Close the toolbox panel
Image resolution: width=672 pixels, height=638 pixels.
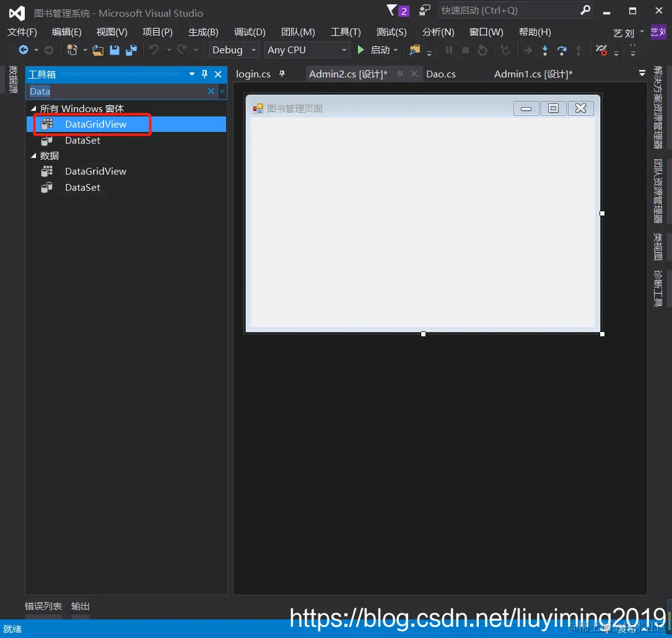click(x=218, y=74)
